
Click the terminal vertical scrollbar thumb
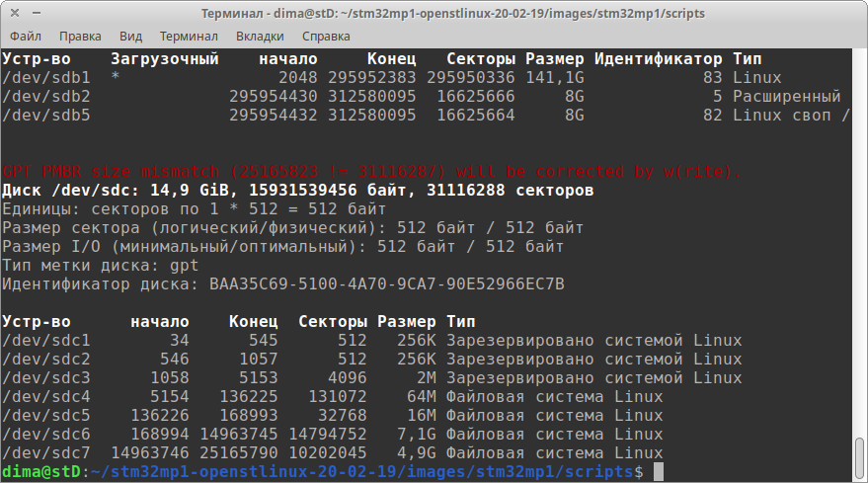pos(859,459)
